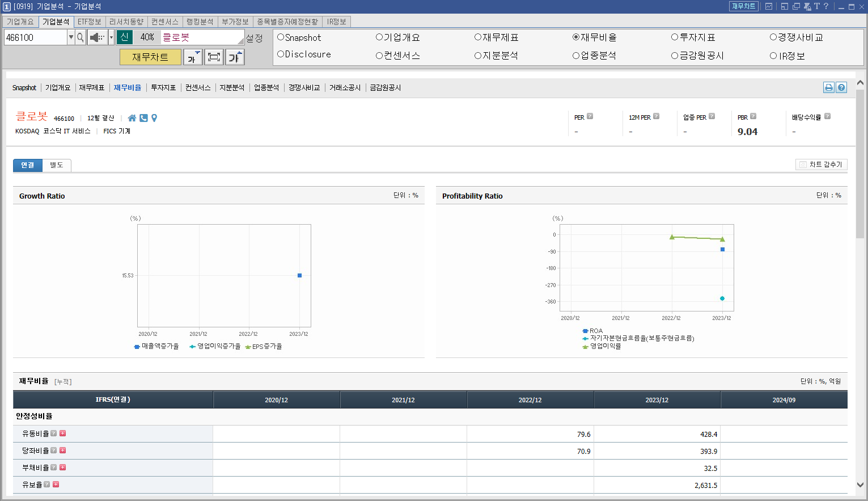Select the Snapshot radio button

[x=280, y=37]
